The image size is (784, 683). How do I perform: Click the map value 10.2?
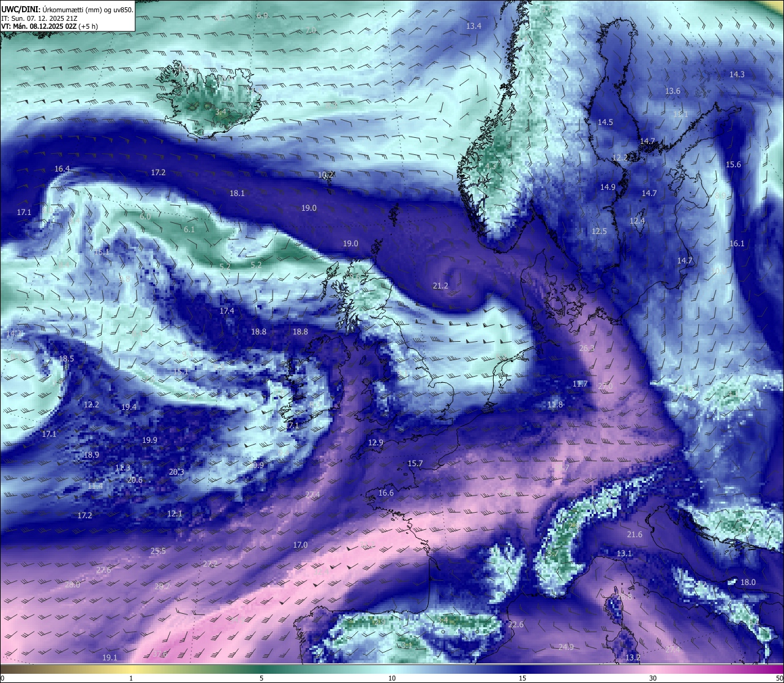click(325, 175)
